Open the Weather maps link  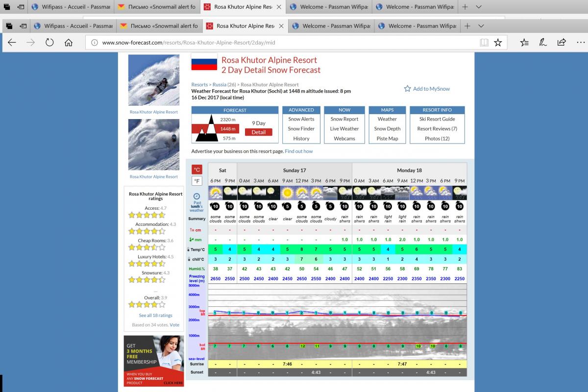(387, 119)
